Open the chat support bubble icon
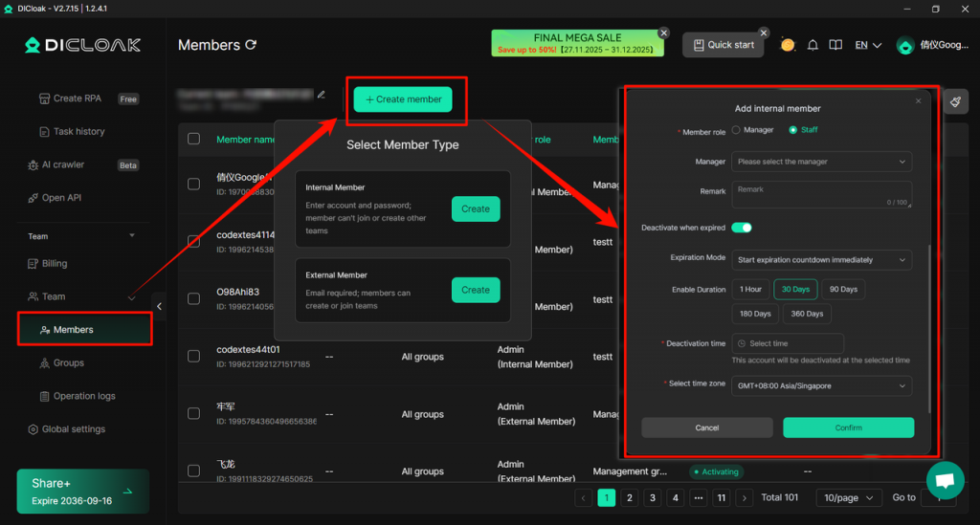This screenshot has width=980, height=525. click(x=945, y=480)
